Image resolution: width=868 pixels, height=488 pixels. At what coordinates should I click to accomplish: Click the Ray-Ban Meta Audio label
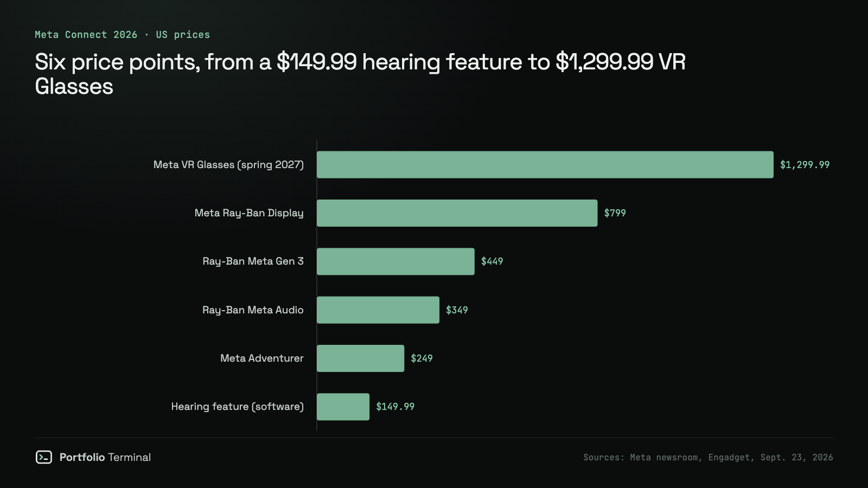[x=253, y=310]
